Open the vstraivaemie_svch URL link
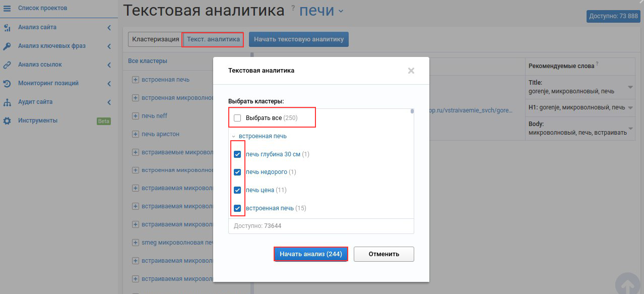 tap(470, 109)
